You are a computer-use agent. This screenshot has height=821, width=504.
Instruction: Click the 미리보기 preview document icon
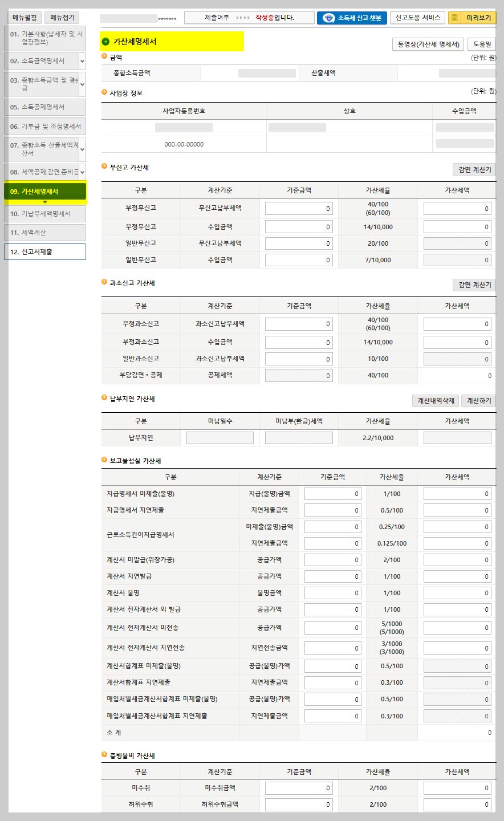[454, 18]
